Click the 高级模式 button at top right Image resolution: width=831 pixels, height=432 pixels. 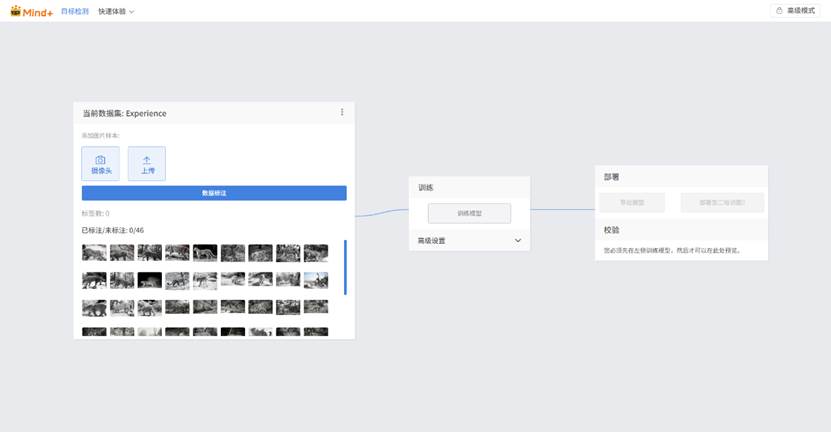795,11
